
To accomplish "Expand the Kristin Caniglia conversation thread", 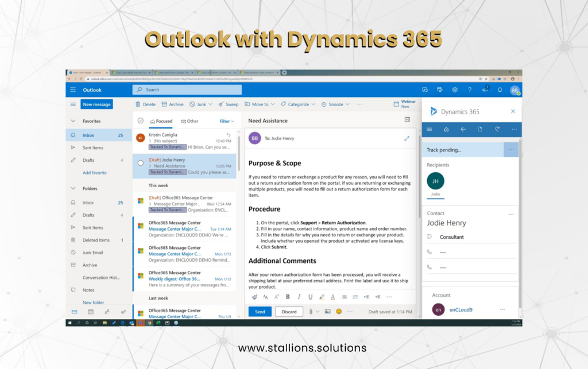I will (150, 141).
